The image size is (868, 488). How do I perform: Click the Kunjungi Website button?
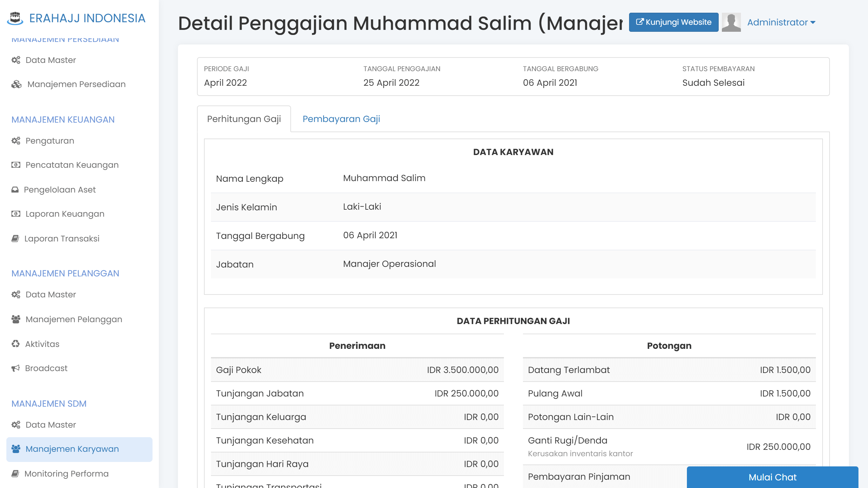[x=673, y=22]
